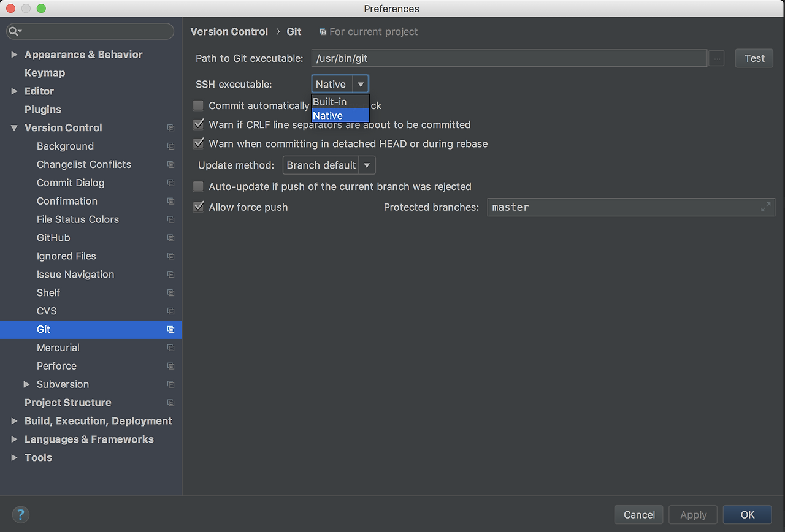Click Version Control in the breadcrumb header
This screenshot has height=532, width=785.
[229, 32]
